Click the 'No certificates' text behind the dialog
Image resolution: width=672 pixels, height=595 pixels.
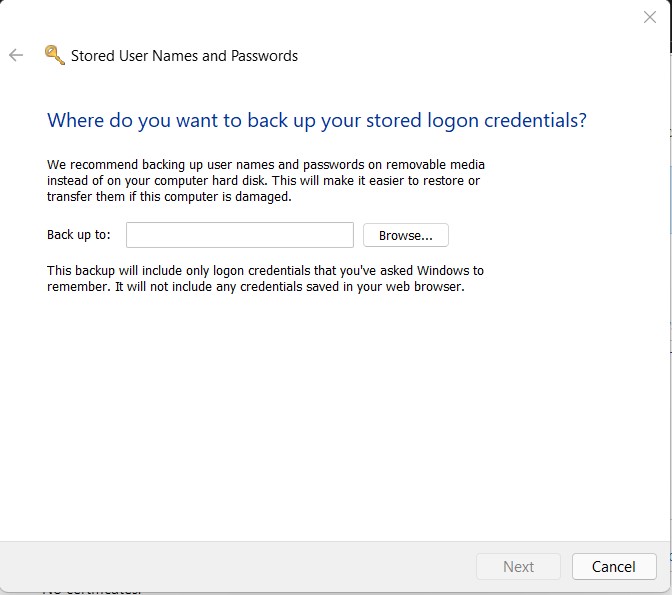point(92,590)
